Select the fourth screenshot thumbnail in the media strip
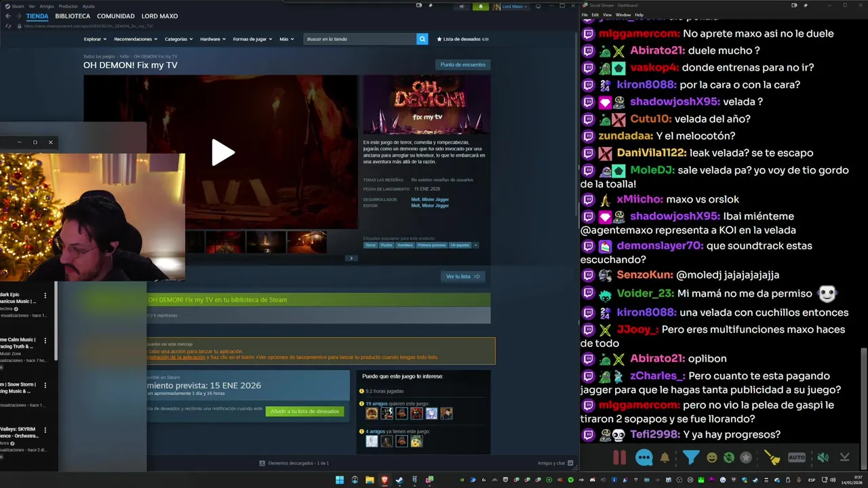Viewport: 868px width, 488px height. click(x=306, y=242)
